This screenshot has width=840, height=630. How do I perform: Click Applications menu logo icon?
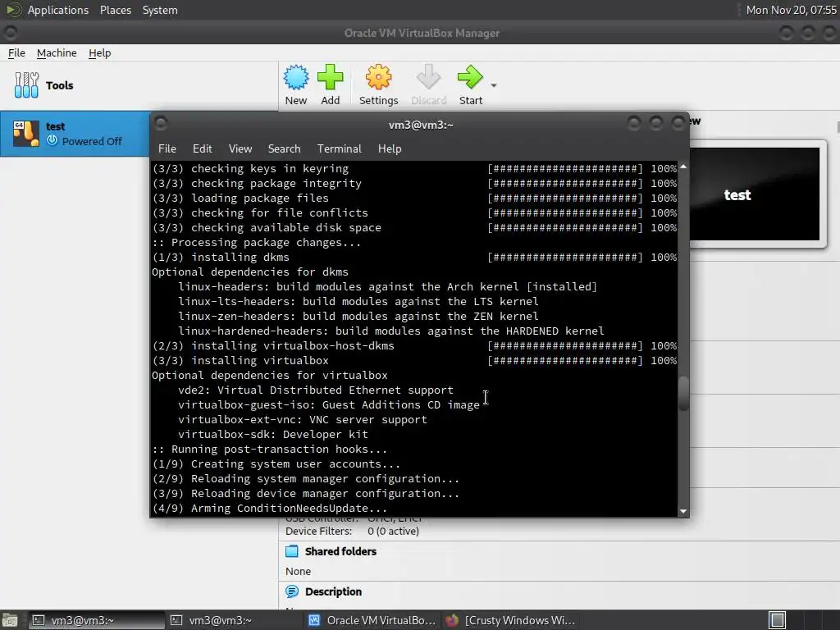[x=13, y=10]
